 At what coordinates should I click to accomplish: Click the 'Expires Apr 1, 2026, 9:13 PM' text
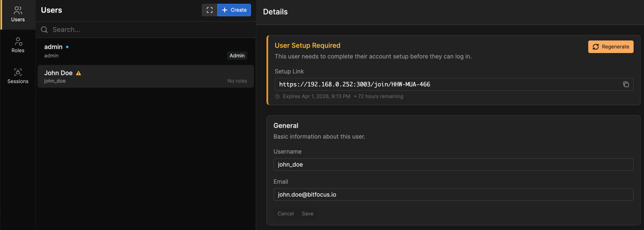point(317,96)
